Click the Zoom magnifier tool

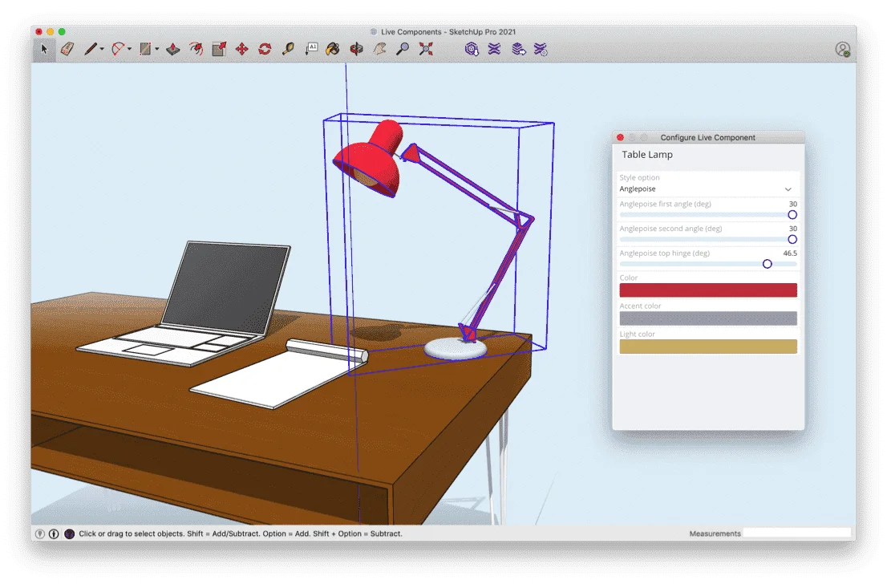[403, 49]
